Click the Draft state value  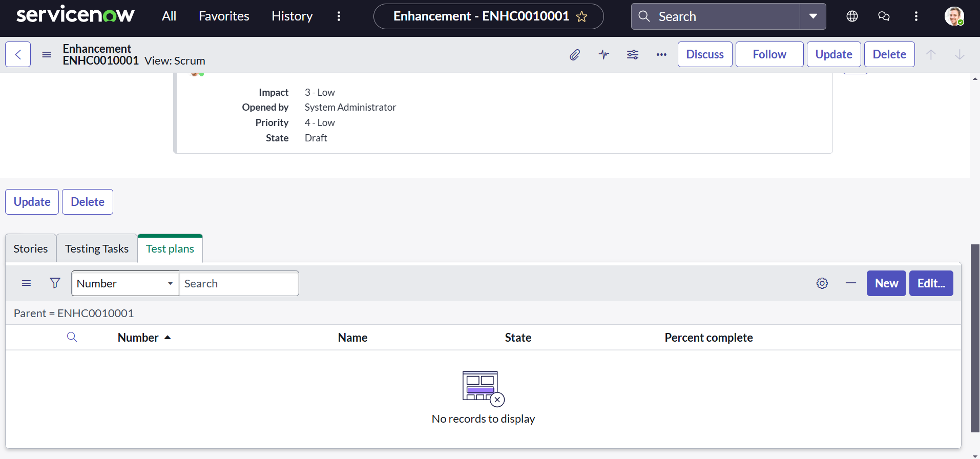coord(316,138)
